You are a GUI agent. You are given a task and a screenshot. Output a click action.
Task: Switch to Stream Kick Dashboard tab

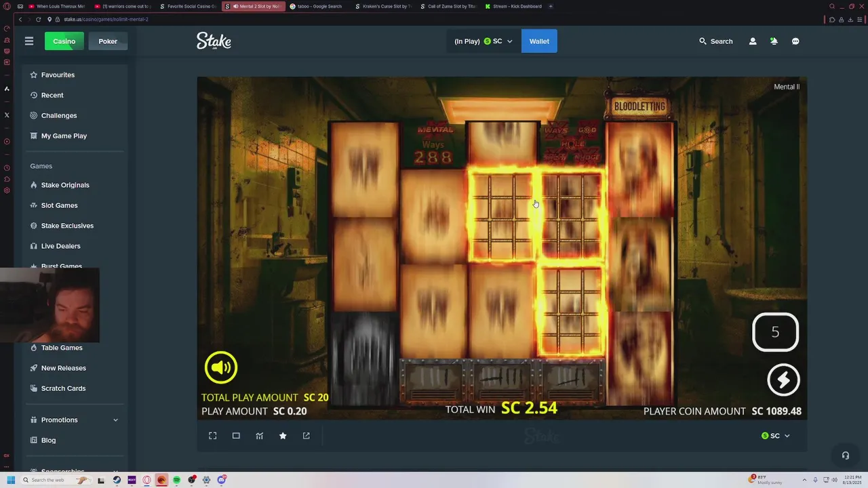click(x=514, y=6)
